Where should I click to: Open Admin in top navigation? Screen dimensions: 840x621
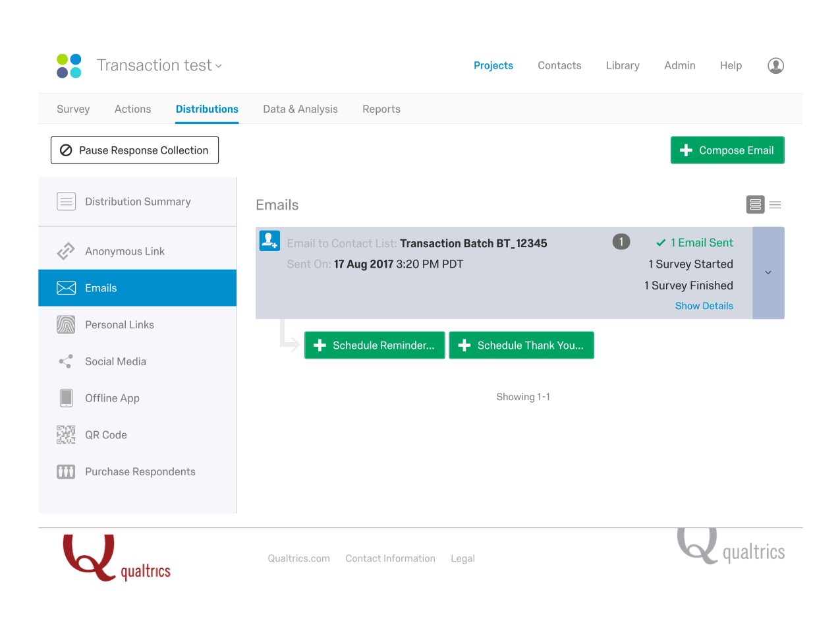click(x=680, y=65)
